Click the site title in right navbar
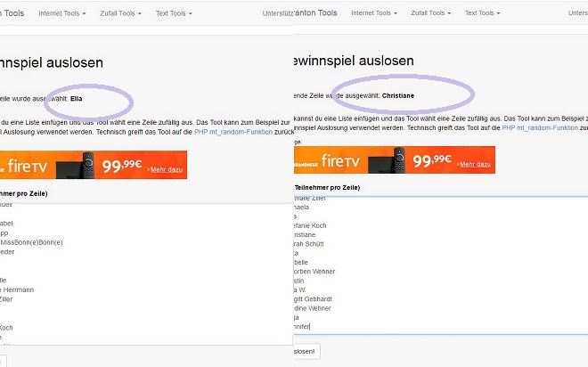The height and width of the screenshot is (367, 588). click(x=315, y=12)
